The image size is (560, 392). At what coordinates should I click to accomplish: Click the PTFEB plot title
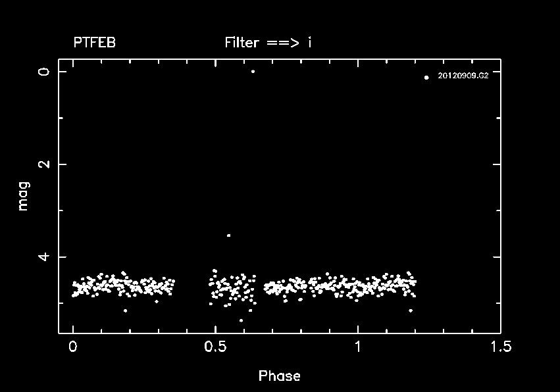point(94,43)
